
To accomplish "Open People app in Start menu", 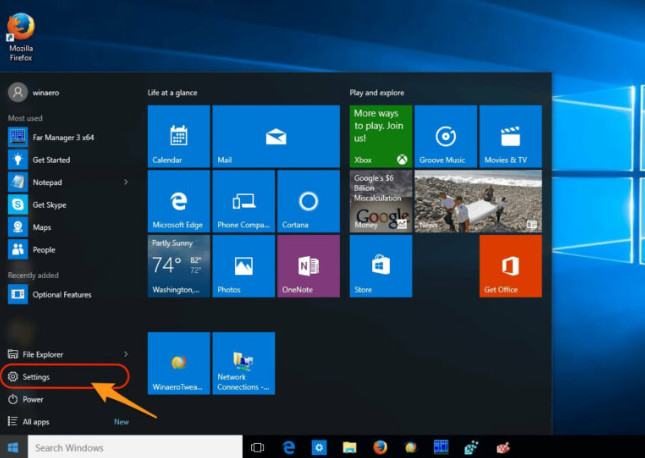I will [x=68, y=249].
